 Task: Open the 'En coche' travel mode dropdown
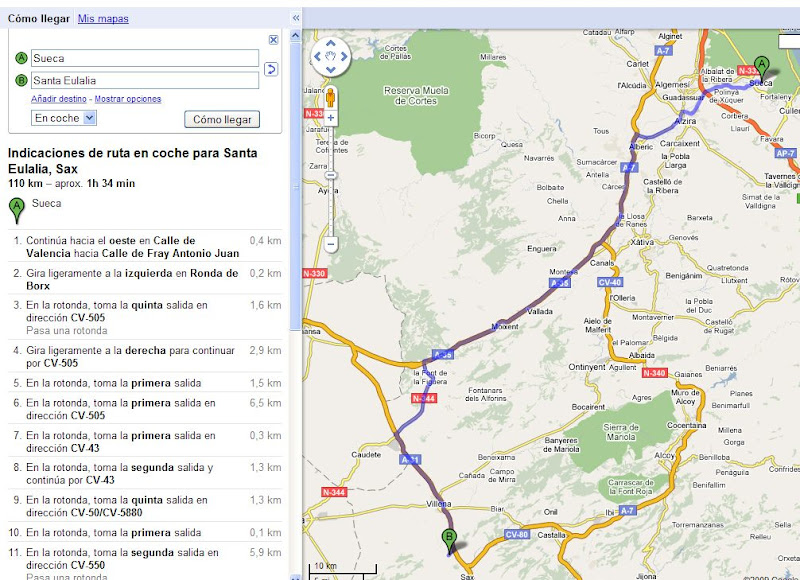click(x=64, y=118)
